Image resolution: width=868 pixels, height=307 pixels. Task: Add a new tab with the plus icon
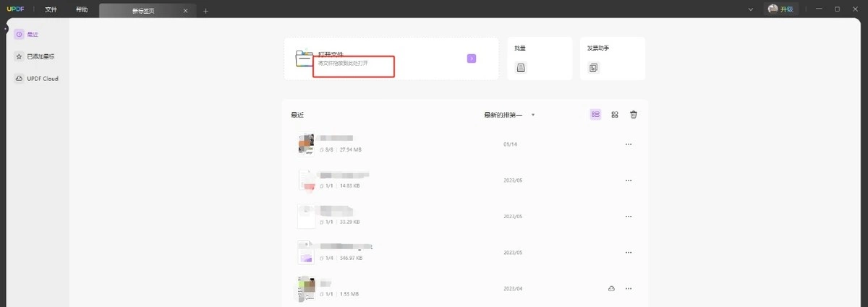205,11
